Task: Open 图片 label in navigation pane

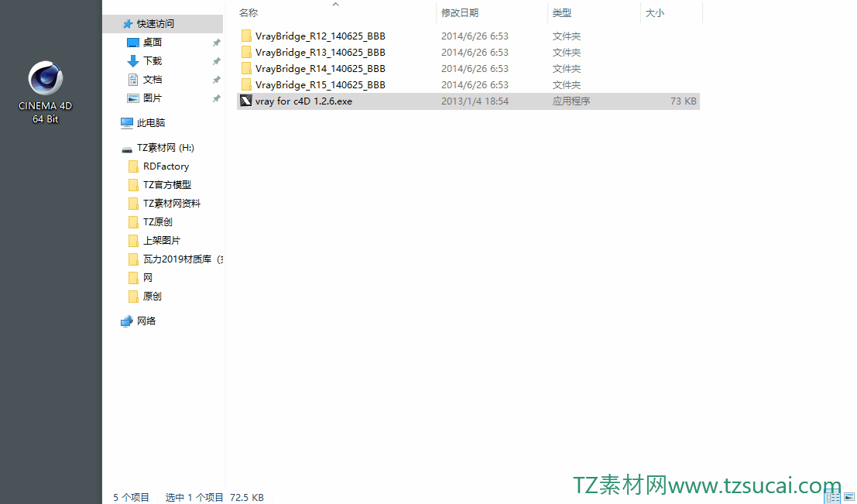Action: tap(153, 98)
